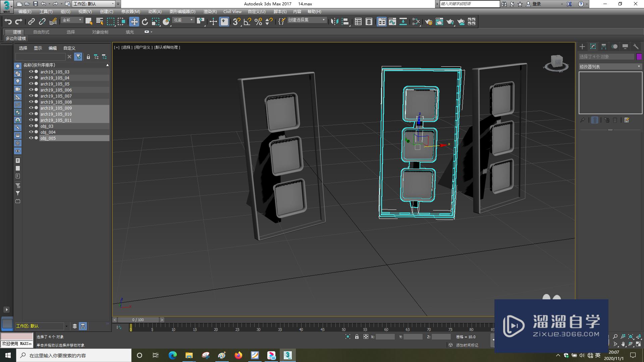Image resolution: width=644 pixels, height=362 pixels.
Task: Toggle visibility of arch19_105_011 layer
Action: click(31, 120)
